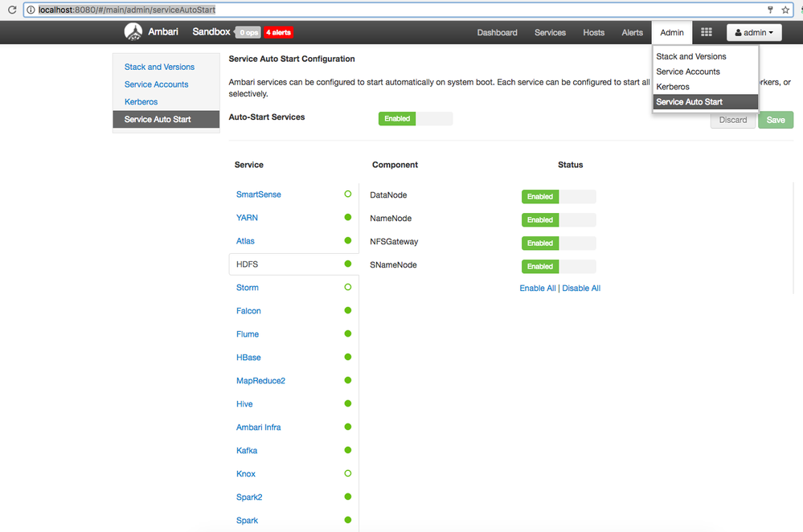Image resolution: width=803 pixels, height=532 pixels.
Task: Click the site information icon in address bar
Action: click(31, 10)
